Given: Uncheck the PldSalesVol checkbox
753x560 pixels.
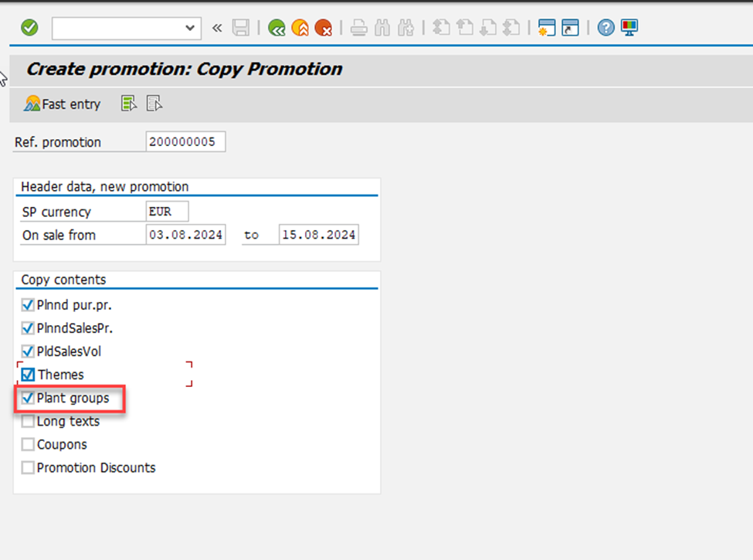Looking at the screenshot, I should (x=28, y=351).
